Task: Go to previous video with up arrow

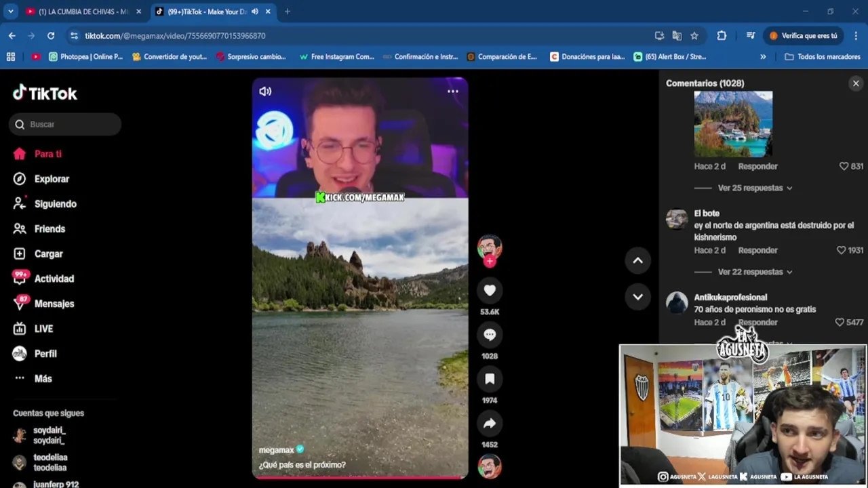Action: click(637, 260)
